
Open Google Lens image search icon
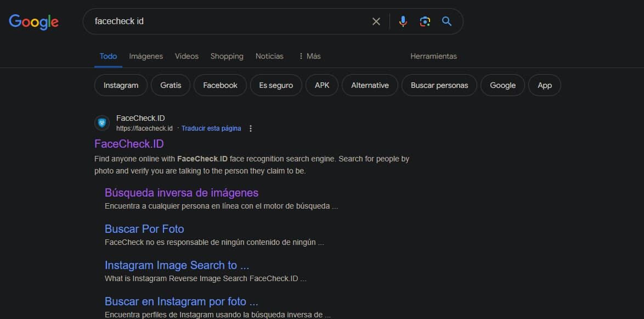[x=425, y=21]
